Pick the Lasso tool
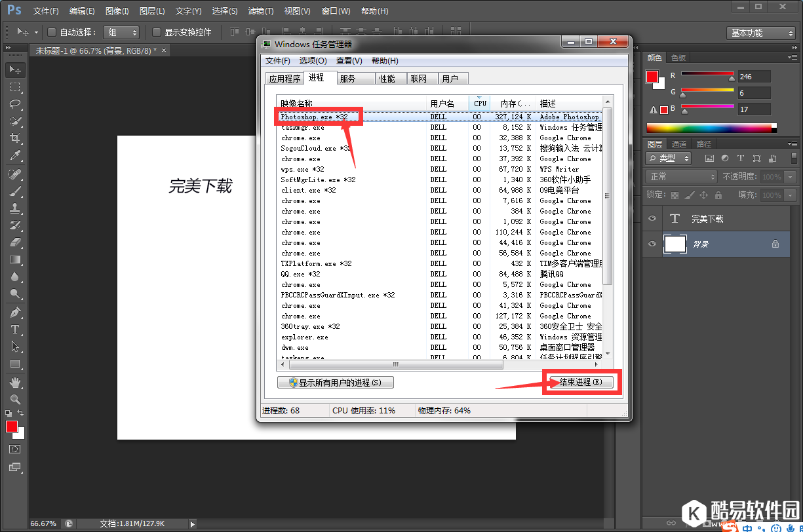This screenshot has width=803, height=532. pyautogui.click(x=15, y=104)
